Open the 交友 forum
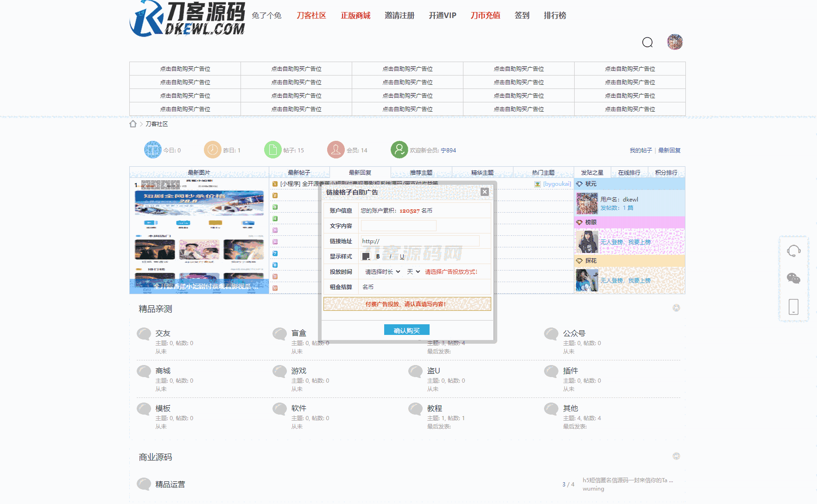This screenshot has height=504, width=817. point(163,333)
